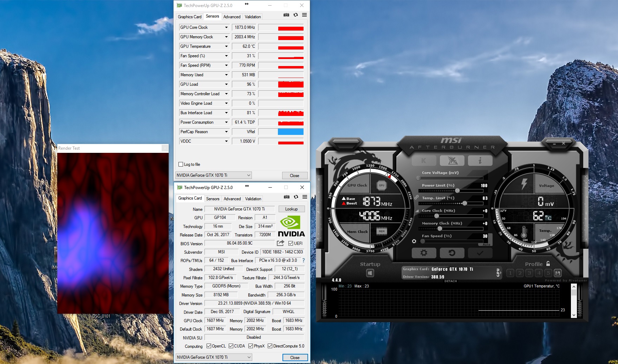This screenshot has width=618, height=364.
Task: Open fan settings via small gear by Fan Speed
Action: tap(414, 241)
